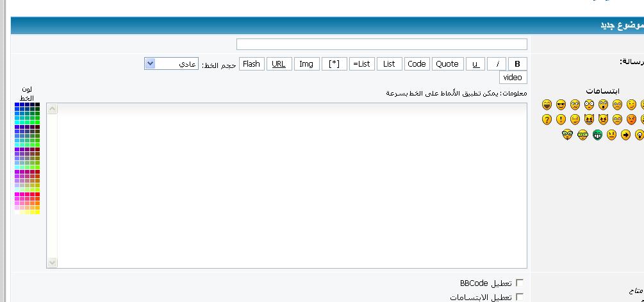The width and height of the screenshot is (644, 302).
Task: Click the video BBCode button
Action: [513, 78]
